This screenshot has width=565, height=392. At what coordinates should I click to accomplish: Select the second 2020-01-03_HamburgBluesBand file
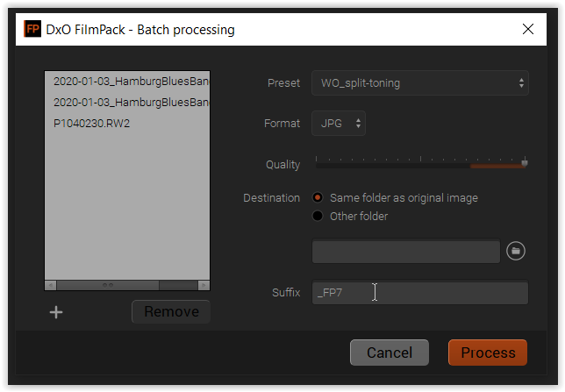pyautogui.click(x=127, y=103)
